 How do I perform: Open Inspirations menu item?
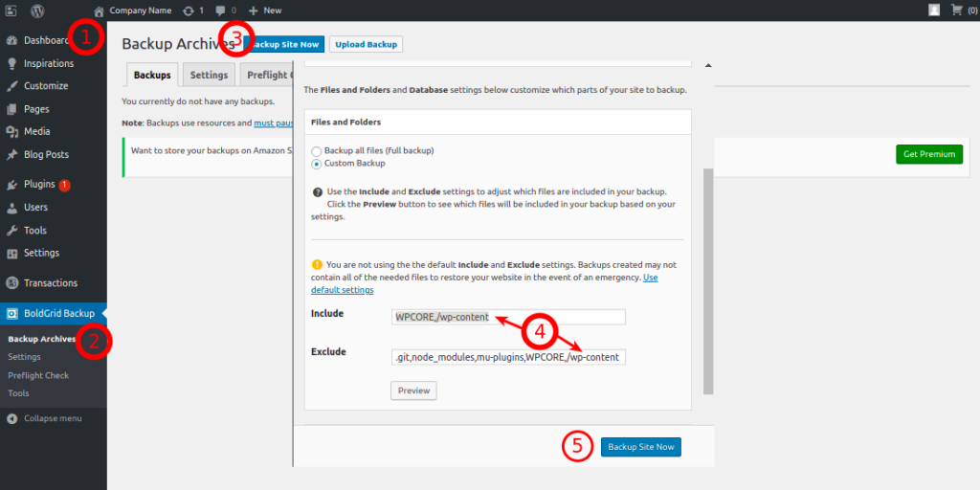click(x=49, y=64)
